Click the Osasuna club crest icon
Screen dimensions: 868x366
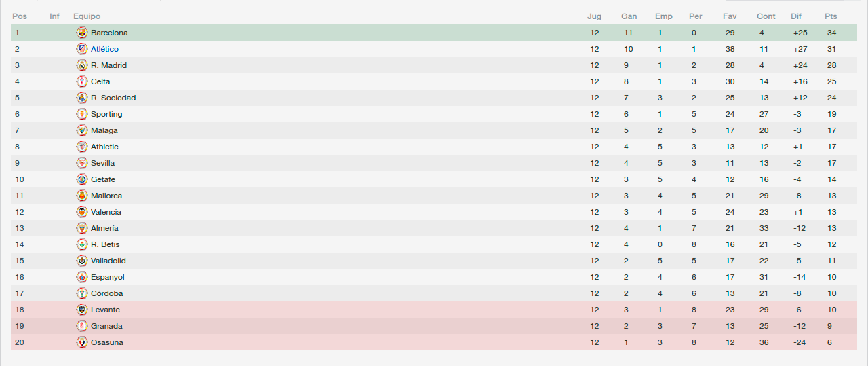[82, 342]
